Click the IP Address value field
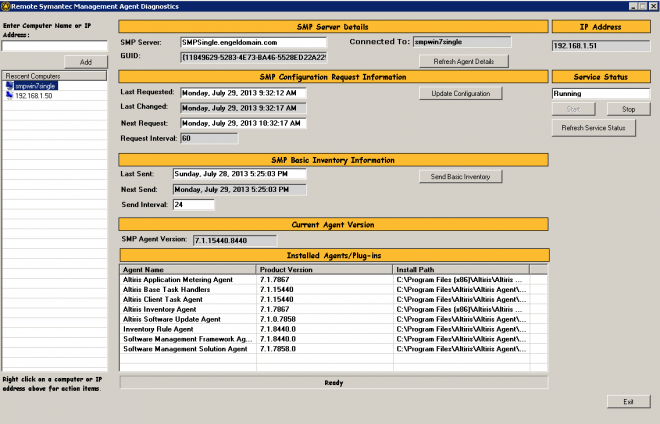The height and width of the screenshot is (424, 660). (x=601, y=46)
